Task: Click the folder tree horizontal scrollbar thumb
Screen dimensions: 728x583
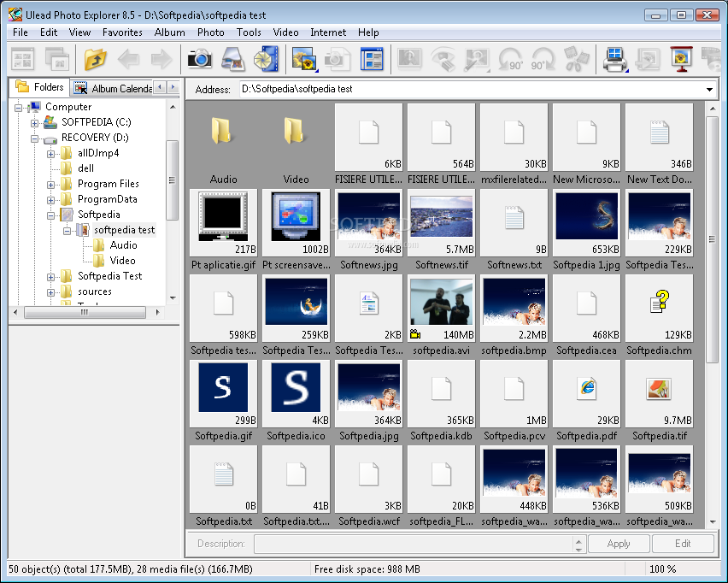Action: (85, 312)
